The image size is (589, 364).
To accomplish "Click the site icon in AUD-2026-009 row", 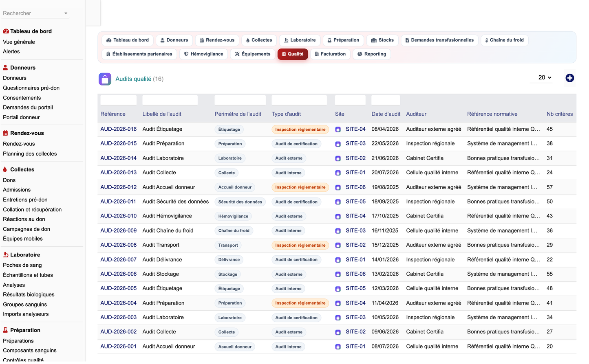I will (338, 231).
